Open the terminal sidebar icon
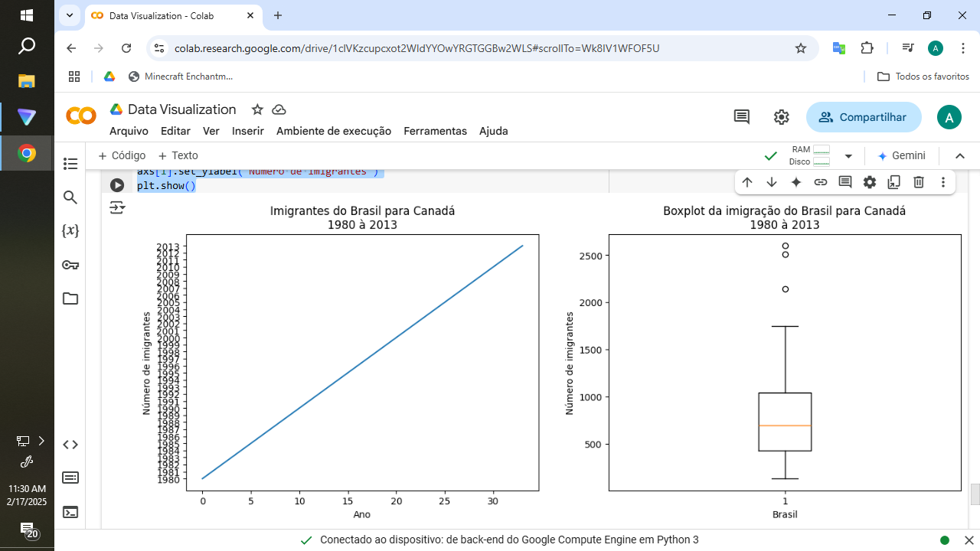980x551 pixels. coord(70,512)
